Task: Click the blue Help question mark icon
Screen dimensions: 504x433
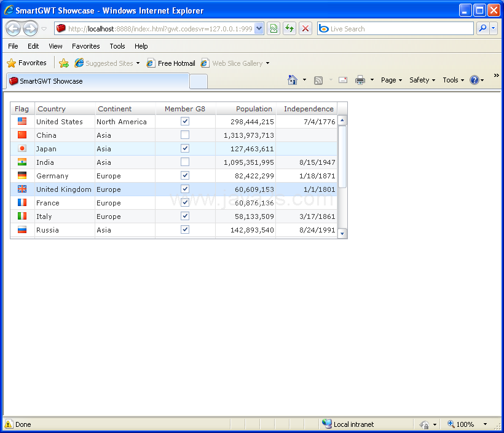Action: pyautogui.click(x=474, y=80)
